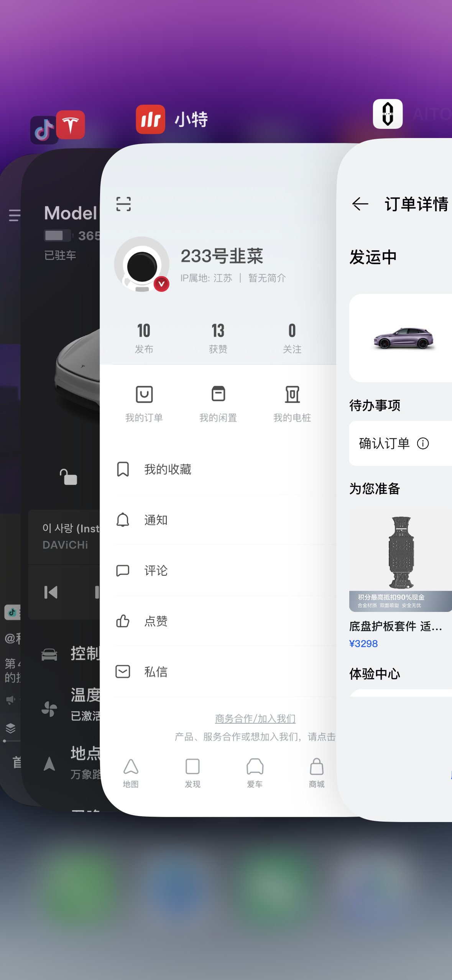Tap IP属地: 江苏 profile text
The height and width of the screenshot is (980, 452).
206,278
